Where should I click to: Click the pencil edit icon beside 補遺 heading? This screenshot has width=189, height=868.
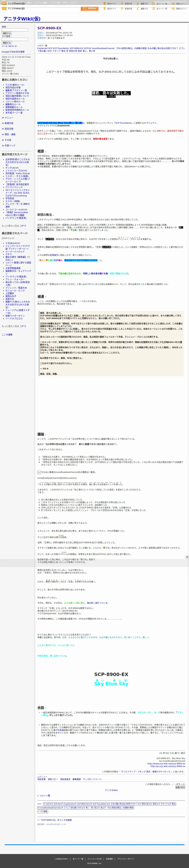46,297
